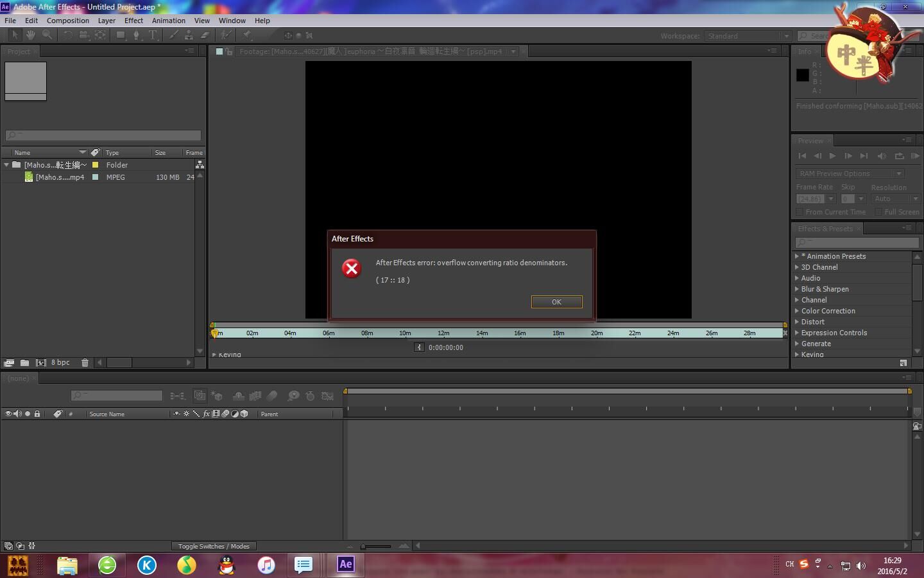The height and width of the screenshot is (578, 924).
Task: Expand Animation Presets category
Action: click(x=797, y=256)
